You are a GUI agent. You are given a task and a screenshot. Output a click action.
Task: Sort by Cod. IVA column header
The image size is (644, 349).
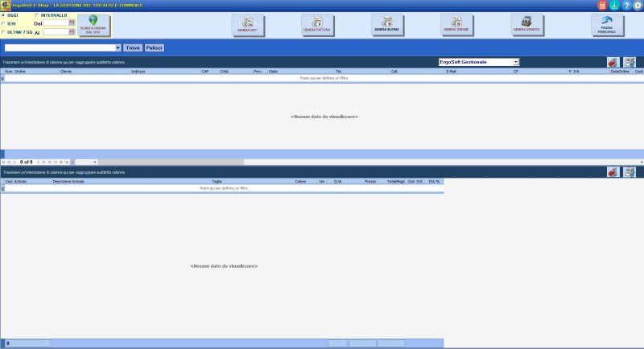pyautogui.click(x=415, y=181)
